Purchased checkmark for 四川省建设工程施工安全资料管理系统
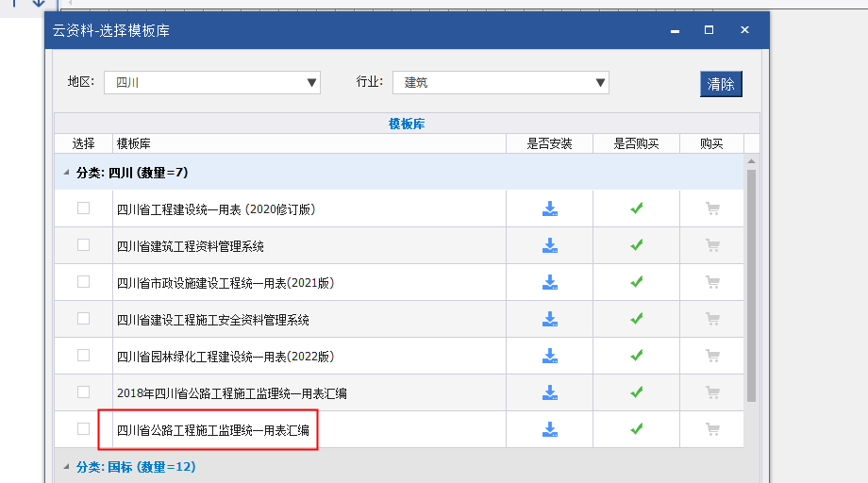 tap(637, 318)
